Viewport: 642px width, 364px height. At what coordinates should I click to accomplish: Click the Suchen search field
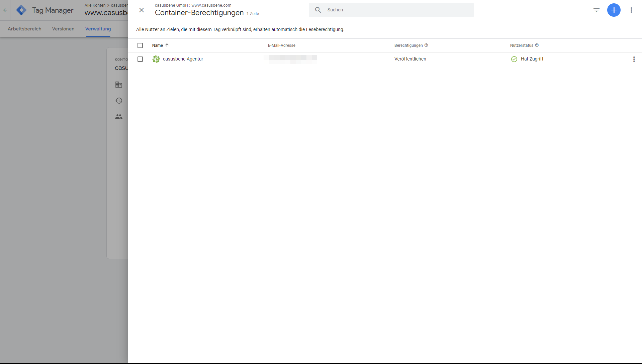coord(391,10)
